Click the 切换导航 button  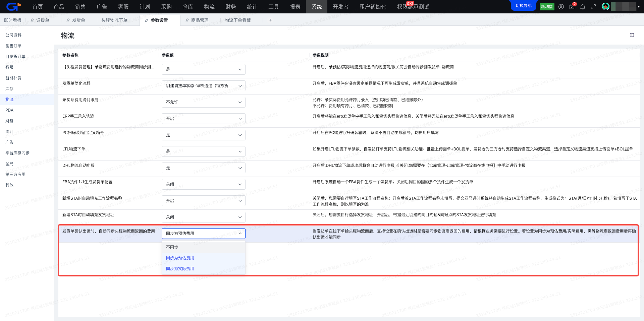(524, 6)
